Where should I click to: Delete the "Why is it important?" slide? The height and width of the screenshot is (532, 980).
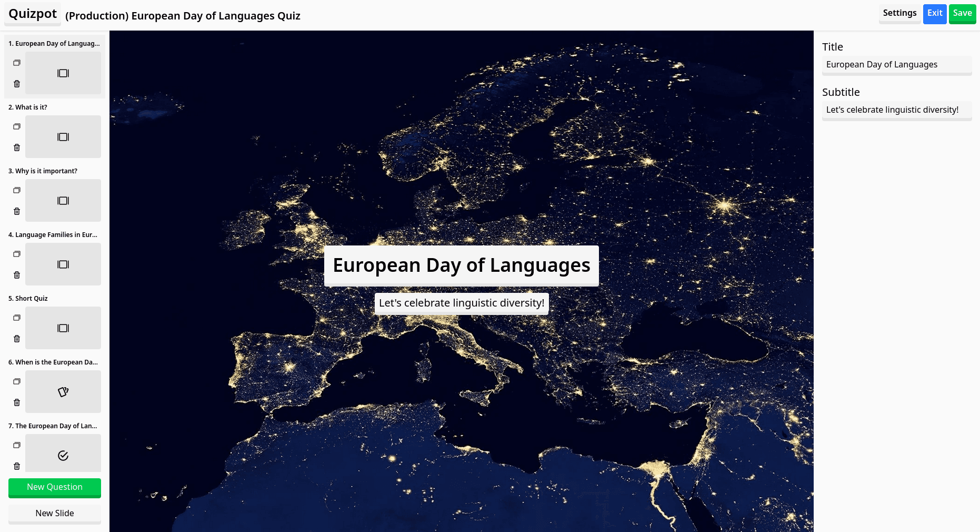tap(17, 211)
